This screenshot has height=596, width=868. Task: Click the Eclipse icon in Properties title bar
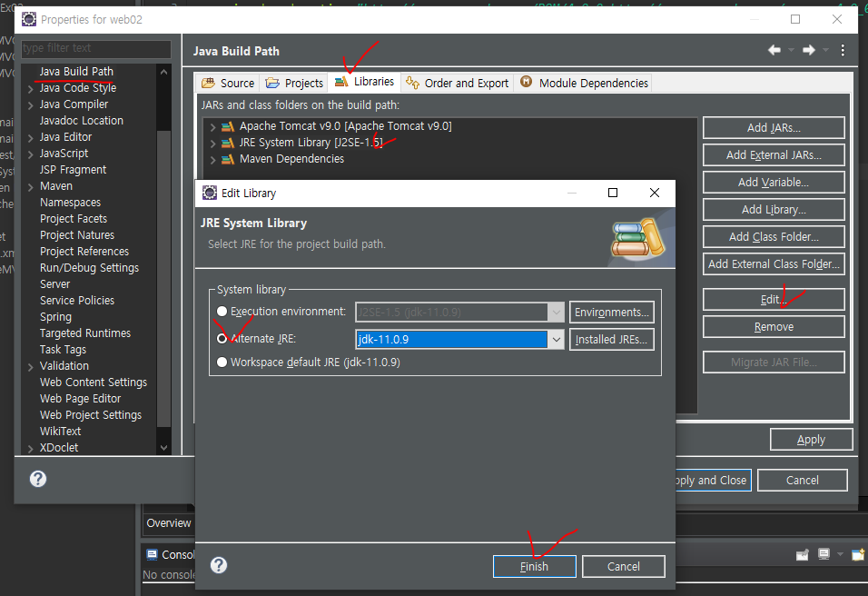point(29,19)
